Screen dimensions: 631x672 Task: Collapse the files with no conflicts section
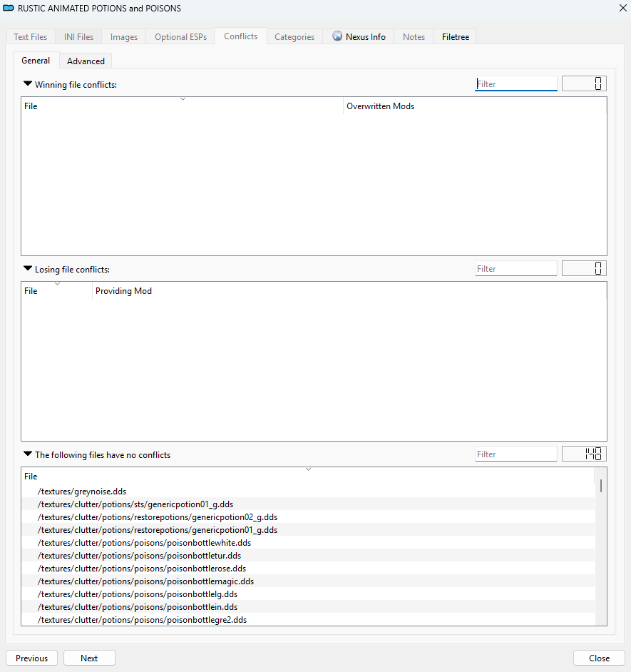(x=28, y=454)
